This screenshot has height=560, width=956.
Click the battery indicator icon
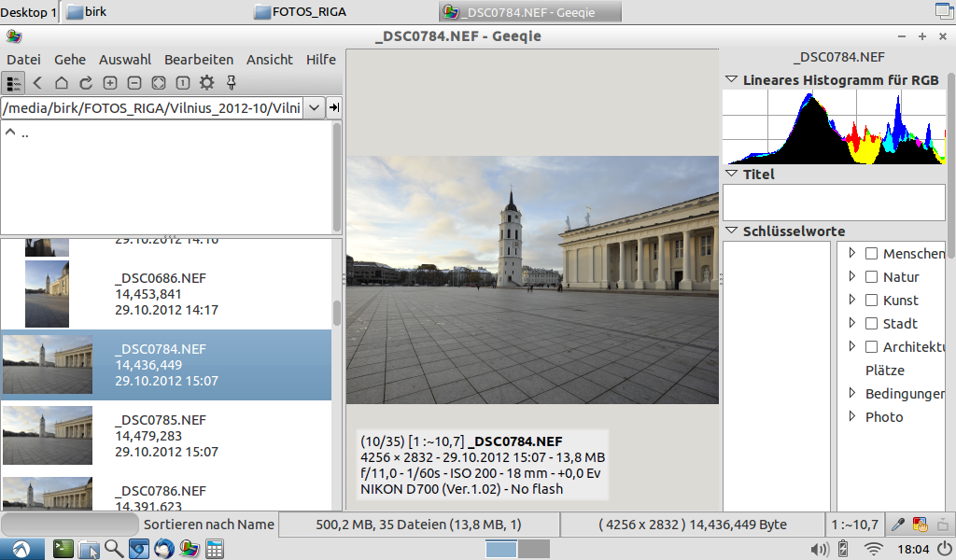(x=843, y=550)
